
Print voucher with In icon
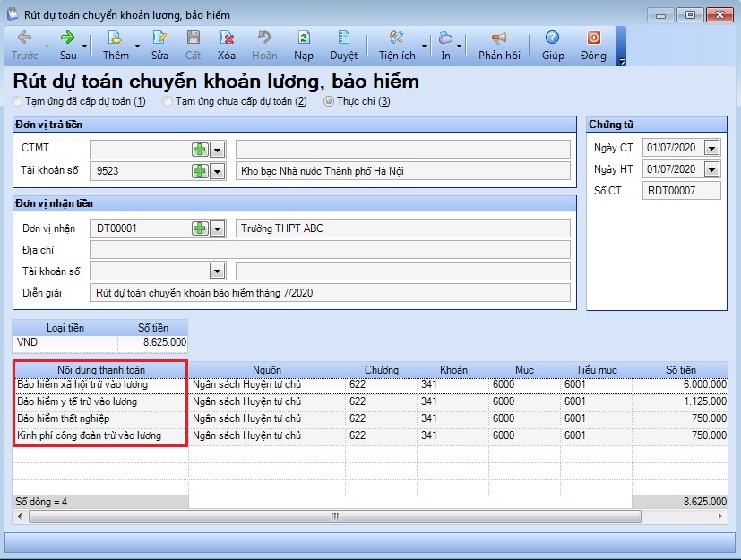coord(445,38)
